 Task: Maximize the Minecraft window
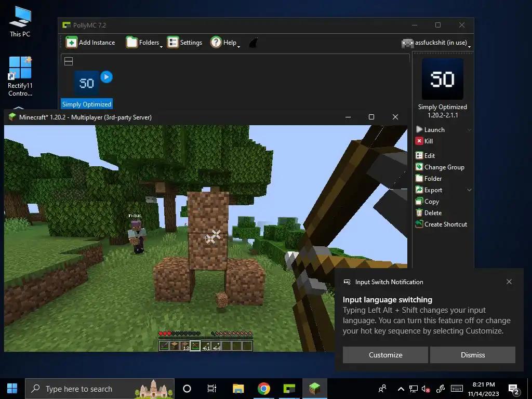tap(371, 117)
